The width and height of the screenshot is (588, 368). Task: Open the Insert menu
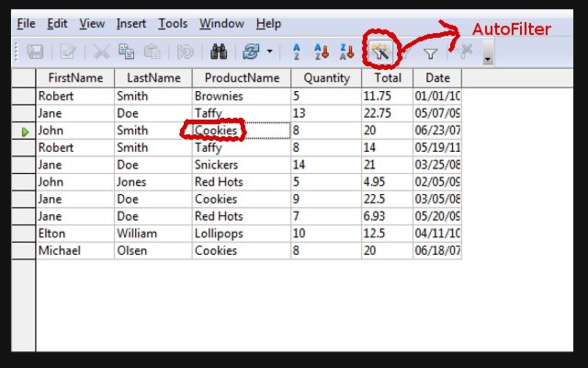(x=130, y=23)
